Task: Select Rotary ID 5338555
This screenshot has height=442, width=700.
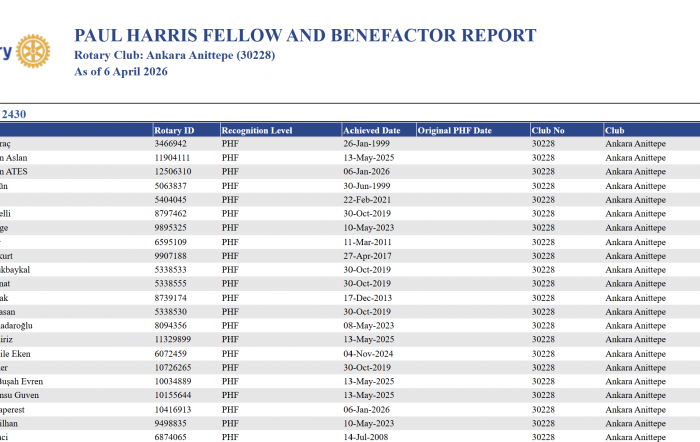Action: pos(171,284)
